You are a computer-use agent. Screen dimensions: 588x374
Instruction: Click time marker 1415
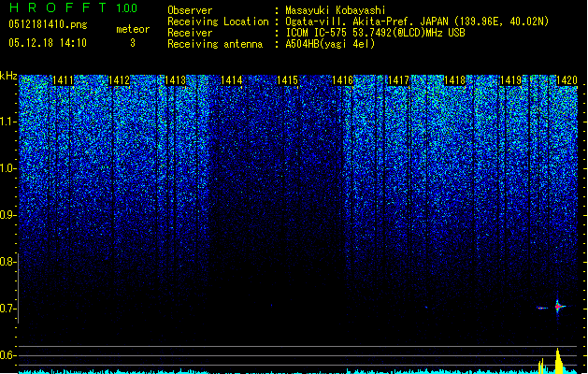287,80
